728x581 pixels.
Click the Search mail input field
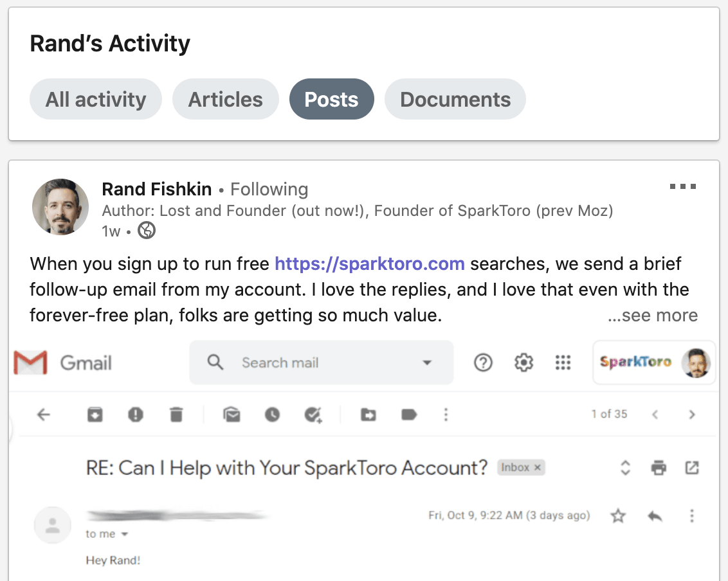coord(322,362)
